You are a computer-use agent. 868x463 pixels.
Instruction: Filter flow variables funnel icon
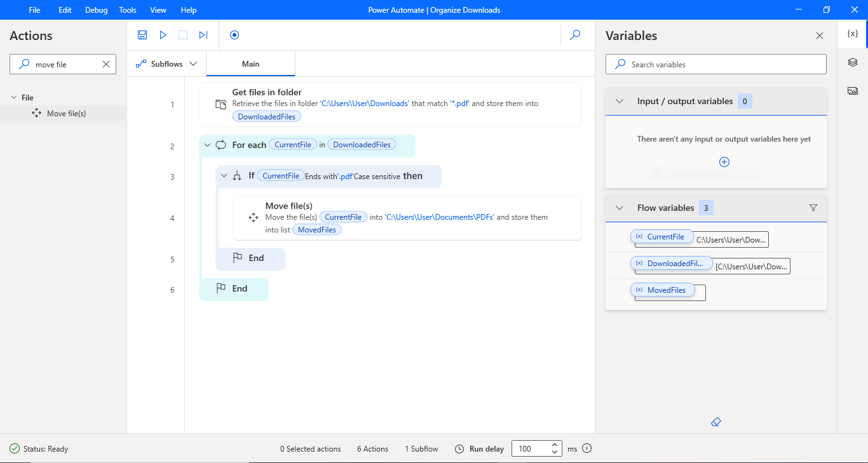(813, 208)
